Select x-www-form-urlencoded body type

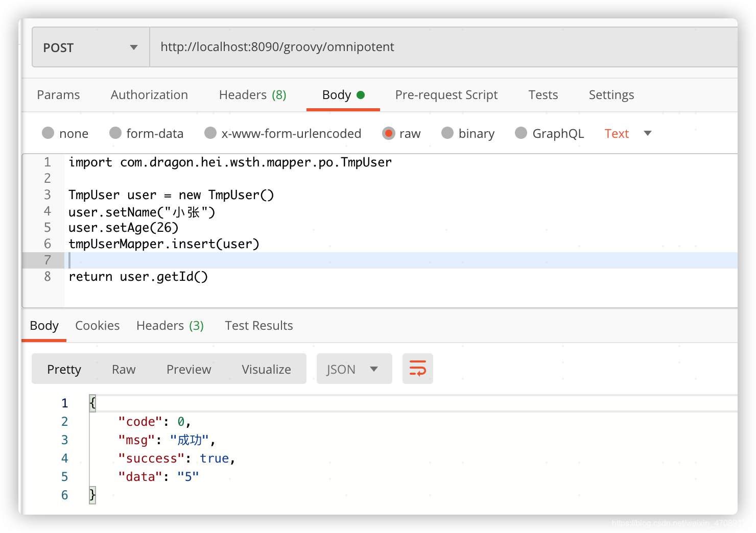coord(282,133)
